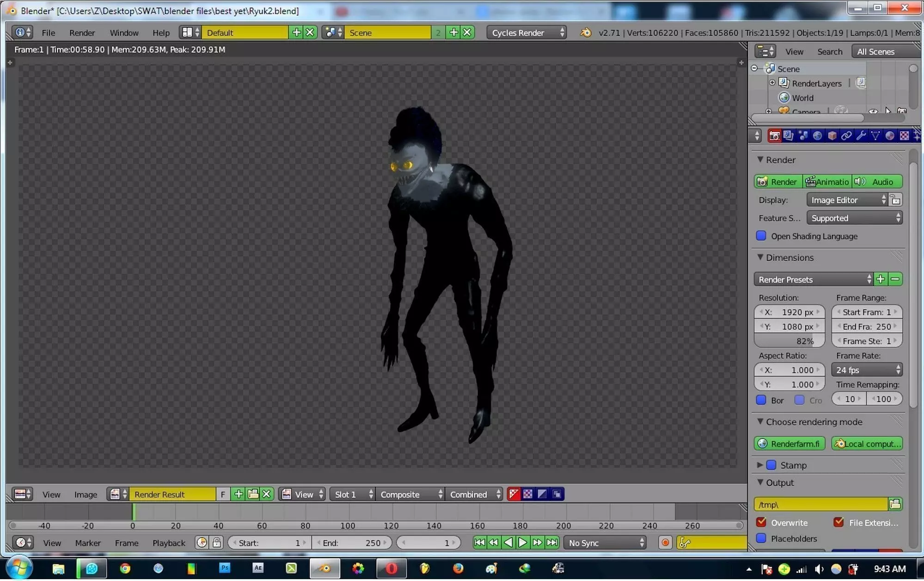924x581 pixels.
Task: Open the Render Presets dropdown
Action: pyautogui.click(x=813, y=280)
